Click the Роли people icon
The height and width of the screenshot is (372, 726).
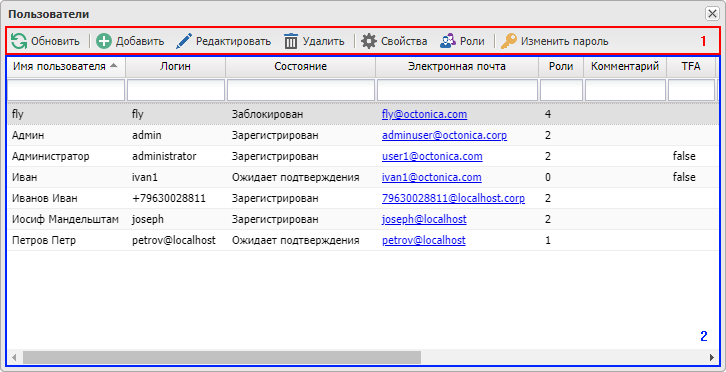click(x=447, y=41)
